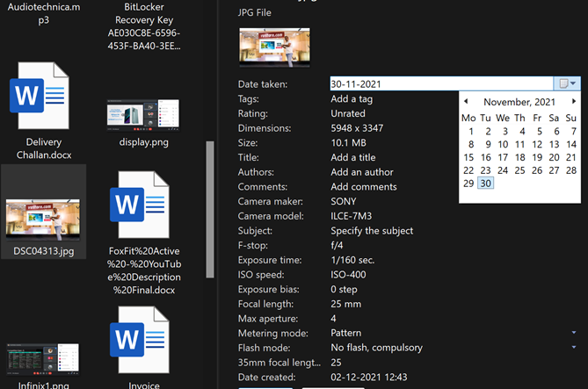Screen dimensions: 588x389
Task: Select the BitLocker Recovery Key file name
Action: click(144, 26)
